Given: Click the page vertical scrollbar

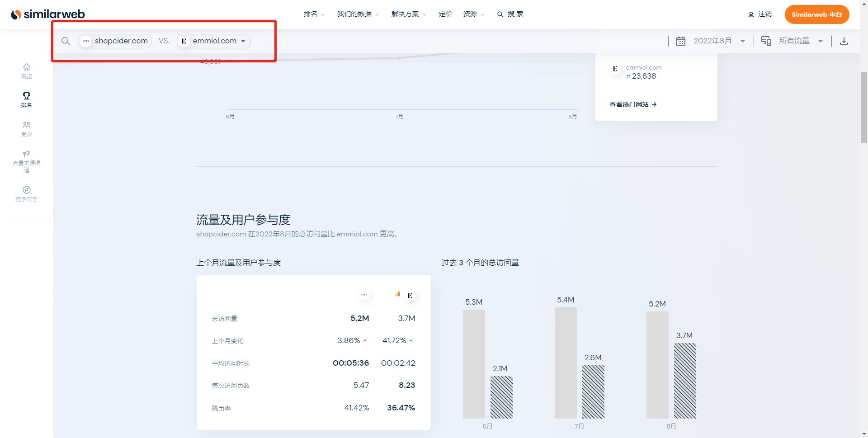Looking at the screenshot, I should 864,108.
